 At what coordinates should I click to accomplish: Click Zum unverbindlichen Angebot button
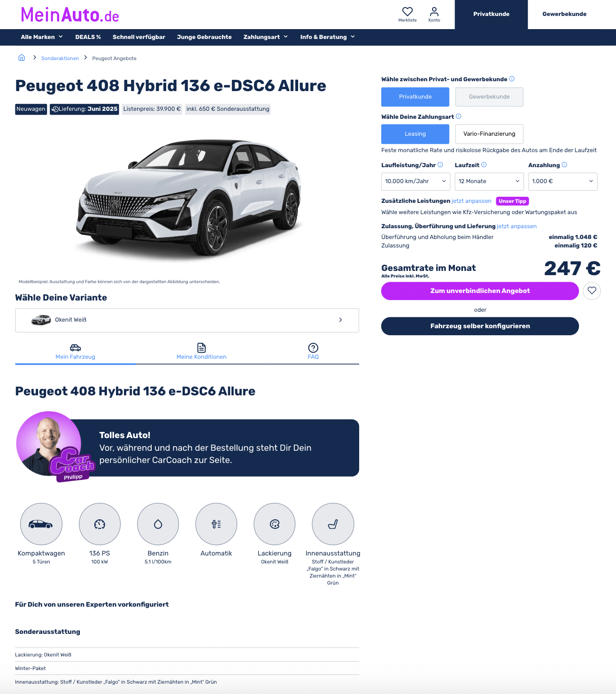(480, 291)
